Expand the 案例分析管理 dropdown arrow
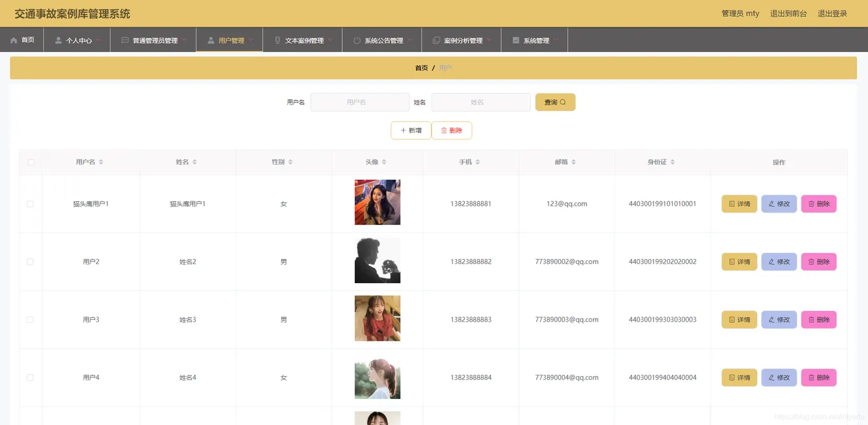 point(489,40)
